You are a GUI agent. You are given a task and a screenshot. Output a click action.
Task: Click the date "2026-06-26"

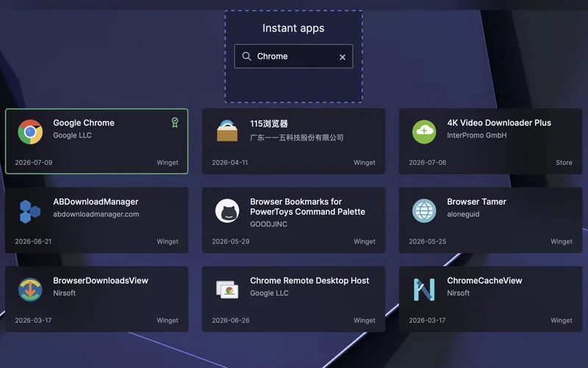tap(231, 320)
